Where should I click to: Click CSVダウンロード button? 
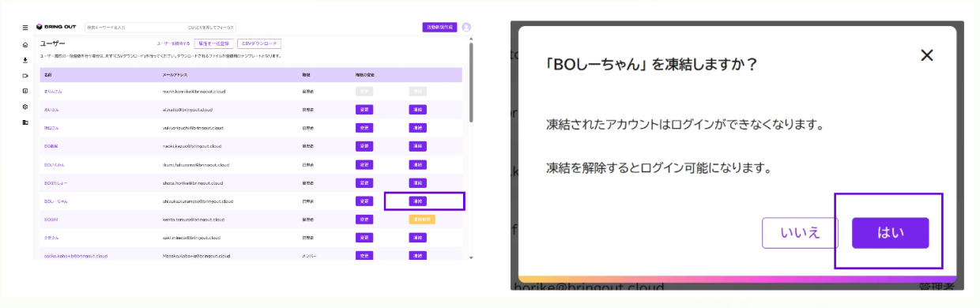tap(259, 44)
